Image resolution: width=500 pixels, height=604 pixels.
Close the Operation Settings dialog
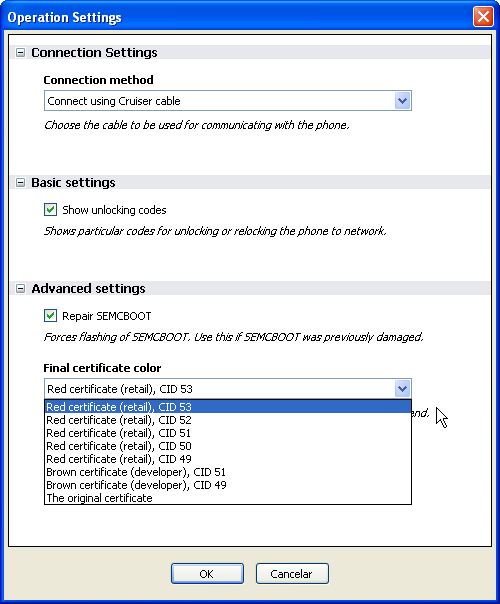pyautogui.click(x=483, y=17)
